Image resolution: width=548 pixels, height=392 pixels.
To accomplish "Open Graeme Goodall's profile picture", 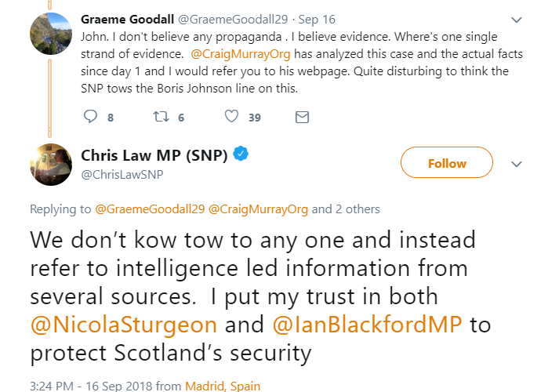I will [x=52, y=35].
